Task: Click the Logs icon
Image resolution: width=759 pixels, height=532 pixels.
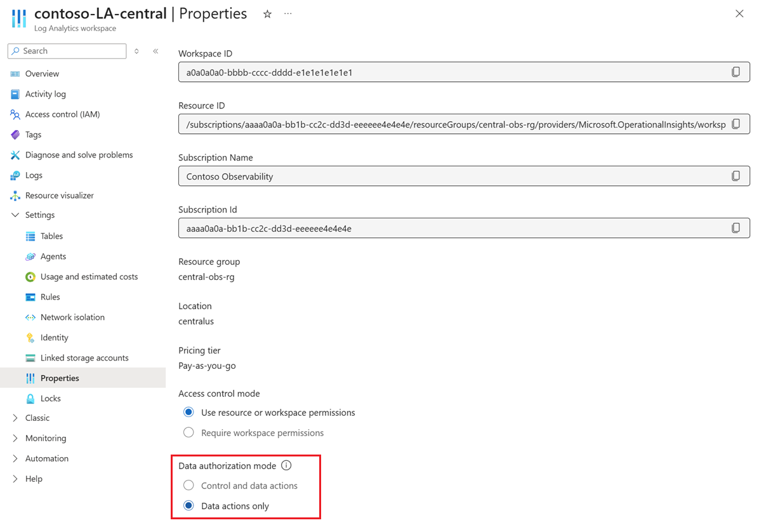Action: click(x=15, y=175)
